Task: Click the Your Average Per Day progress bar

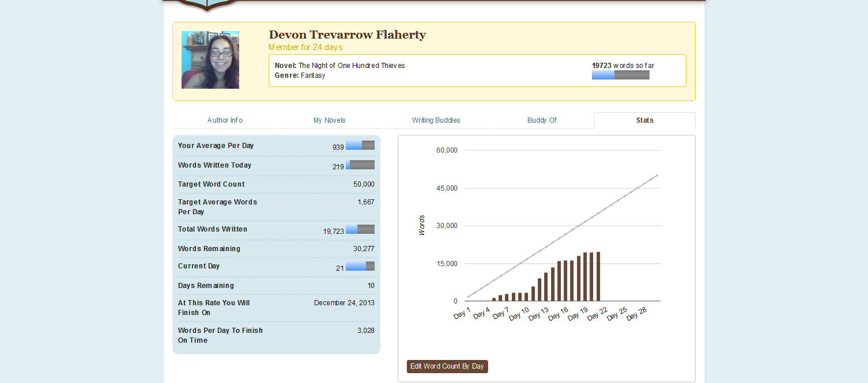Action: (360, 145)
